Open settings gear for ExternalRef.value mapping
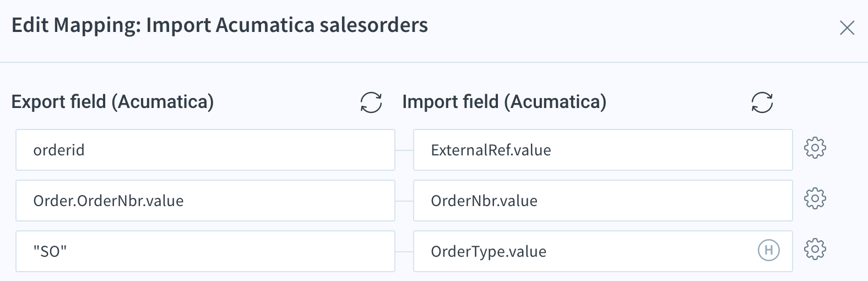This screenshot has height=281, width=868. coord(815,148)
